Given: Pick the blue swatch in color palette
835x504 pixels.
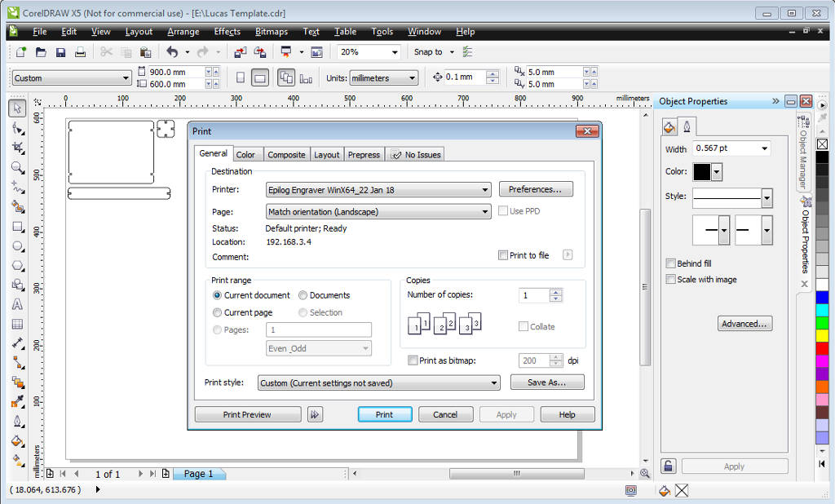Looking at the screenshot, I should (x=822, y=297).
